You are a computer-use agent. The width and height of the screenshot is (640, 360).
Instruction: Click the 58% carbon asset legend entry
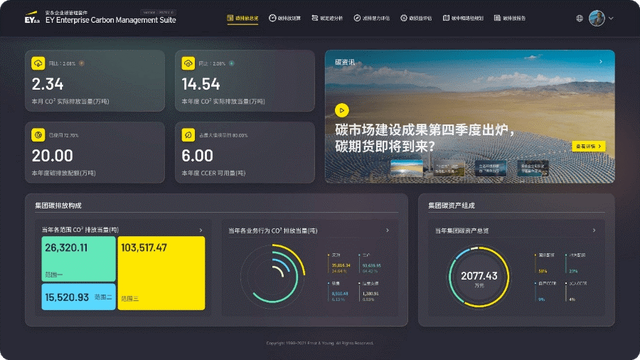click(545, 263)
